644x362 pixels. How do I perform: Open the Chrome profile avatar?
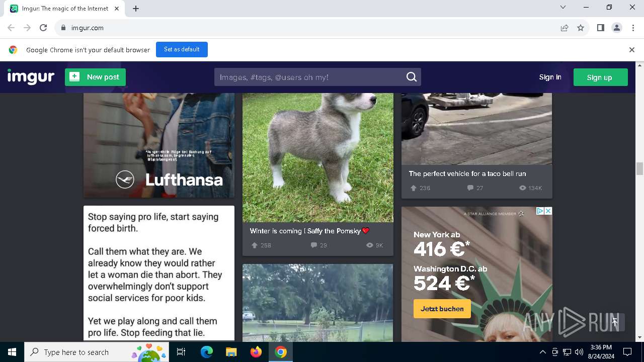coord(617,28)
